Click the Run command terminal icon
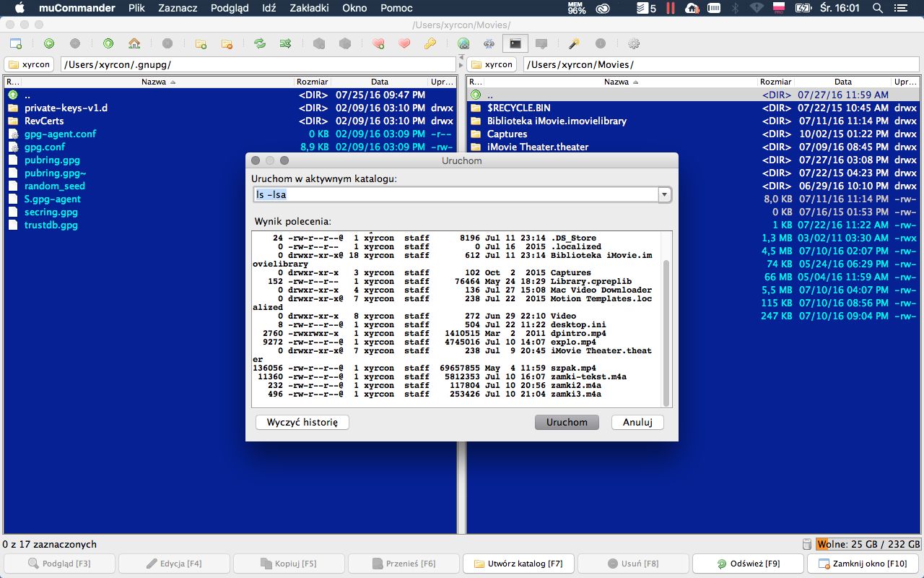Image resolution: width=924 pixels, height=578 pixels. click(515, 43)
